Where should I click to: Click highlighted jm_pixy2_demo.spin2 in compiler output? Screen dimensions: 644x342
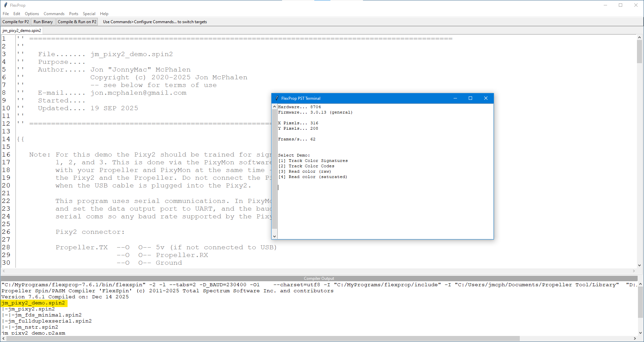[34, 303]
